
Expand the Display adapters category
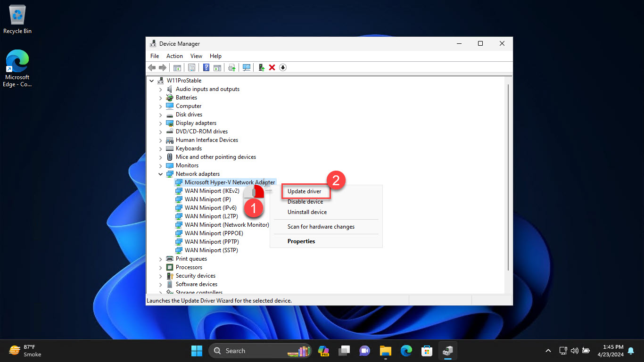pyautogui.click(x=160, y=123)
